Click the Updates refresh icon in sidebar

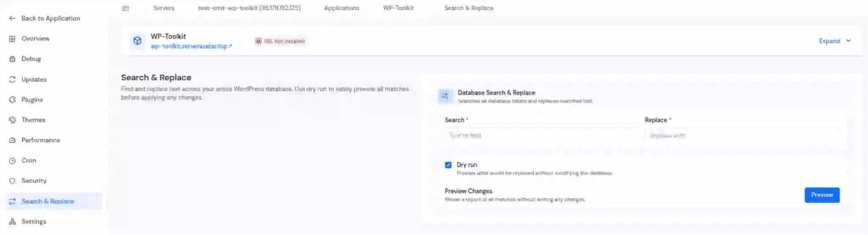[12, 79]
